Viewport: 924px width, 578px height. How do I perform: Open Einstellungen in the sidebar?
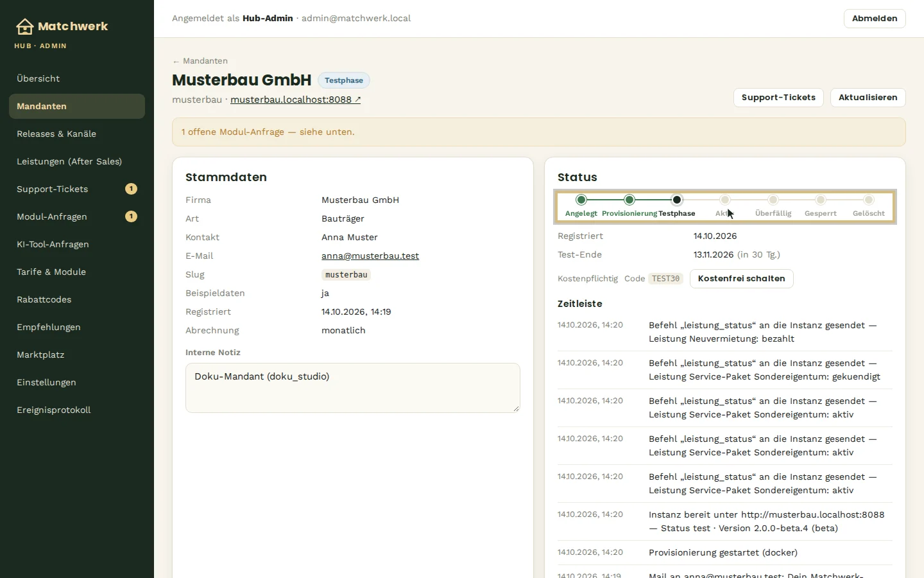click(77, 382)
